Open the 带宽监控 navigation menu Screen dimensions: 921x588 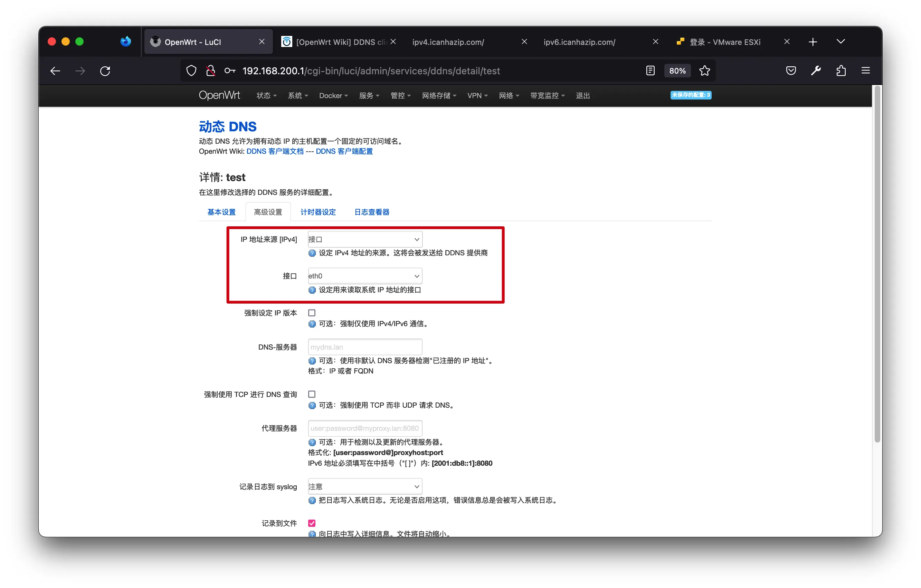click(x=547, y=96)
